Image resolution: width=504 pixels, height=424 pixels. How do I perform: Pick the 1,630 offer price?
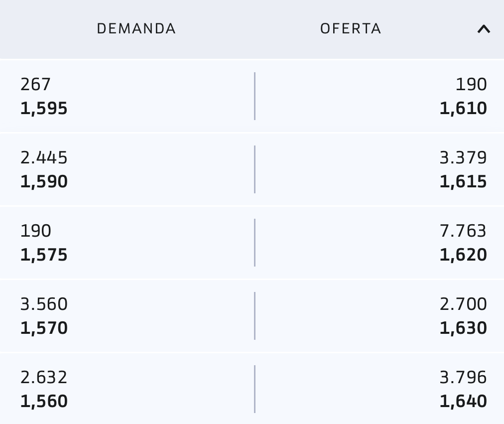click(463, 328)
